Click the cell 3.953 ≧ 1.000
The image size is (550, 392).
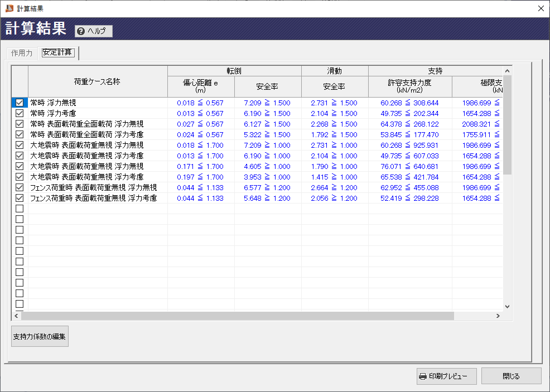point(267,177)
